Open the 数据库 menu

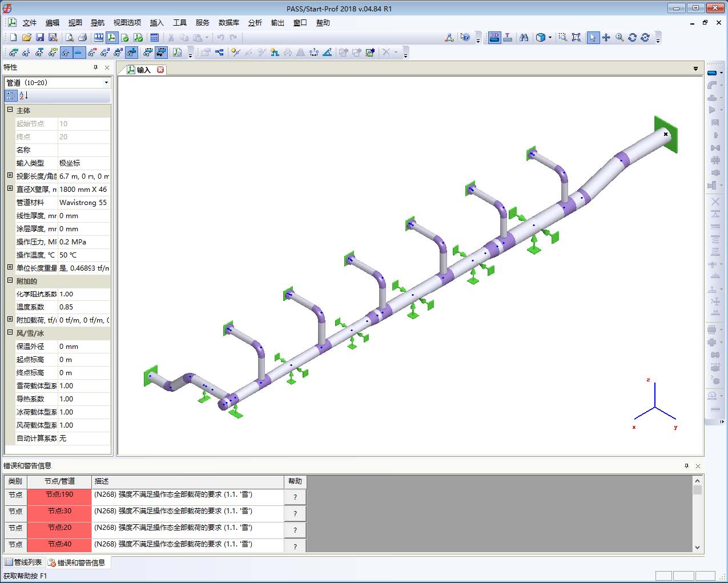click(229, 23)
